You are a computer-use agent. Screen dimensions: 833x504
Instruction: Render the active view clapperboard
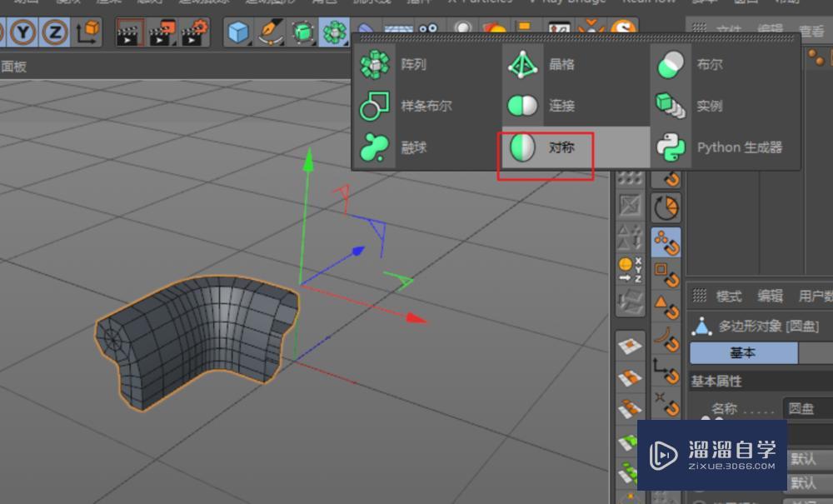[129, 32]
